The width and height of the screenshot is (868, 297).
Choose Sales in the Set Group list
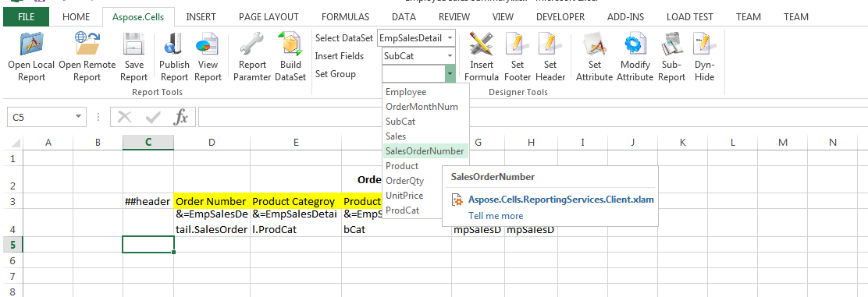(425, 136)
